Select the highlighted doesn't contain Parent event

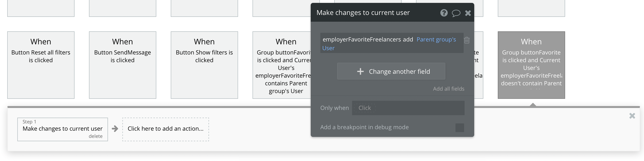point(531,65)
